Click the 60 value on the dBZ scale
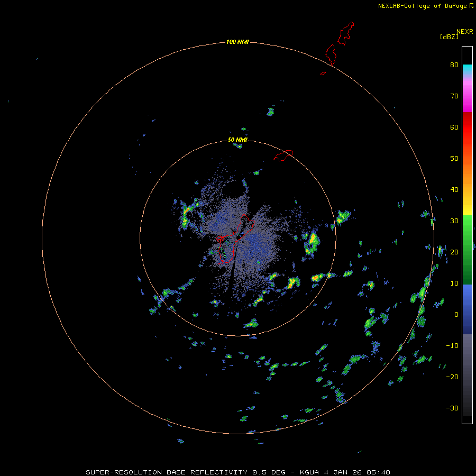Image resolution: width=476 pixels, height=476 pixels. pos(454,127)
